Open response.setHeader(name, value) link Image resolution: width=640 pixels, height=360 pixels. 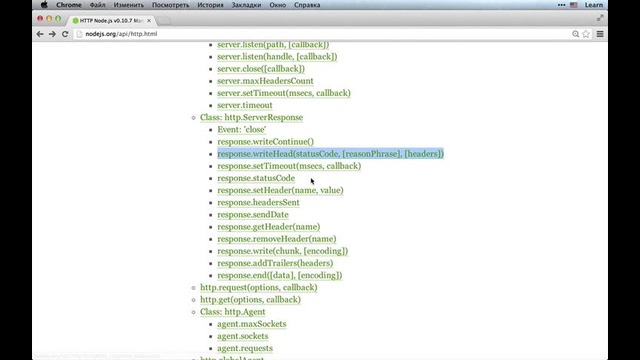(280, 190)
